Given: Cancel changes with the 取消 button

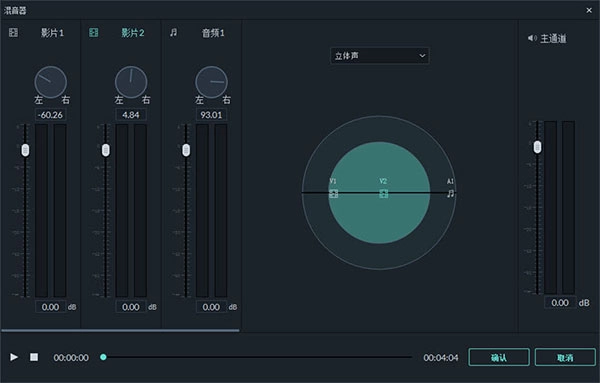Looking at the screenshot, I should click(x=565, y=357).
